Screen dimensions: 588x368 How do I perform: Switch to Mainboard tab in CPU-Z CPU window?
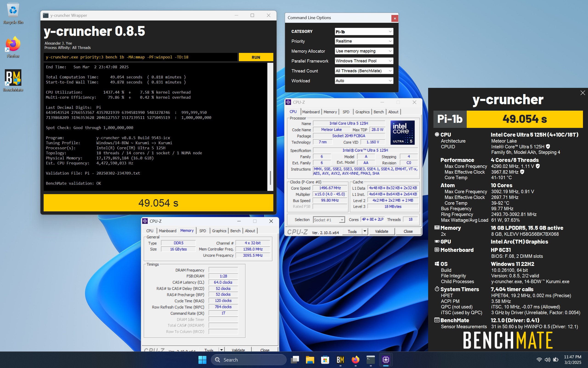pyautogui.click(x=311, y=112)
